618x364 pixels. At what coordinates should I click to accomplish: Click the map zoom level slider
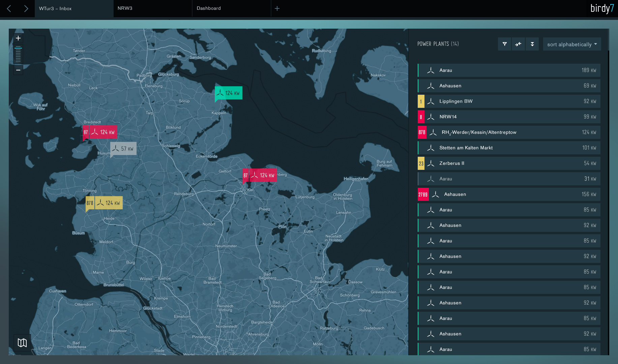[x=18, y=55]
